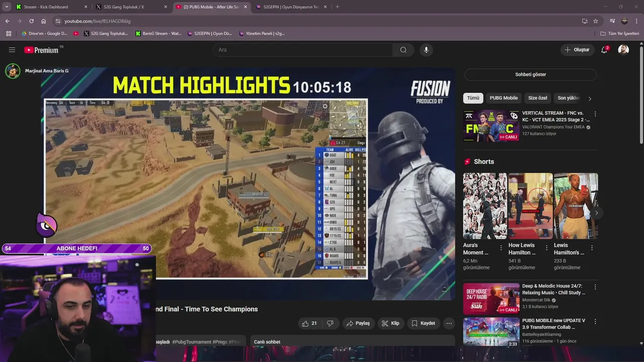View site information icon in address bar

click(x=58, y=21)
